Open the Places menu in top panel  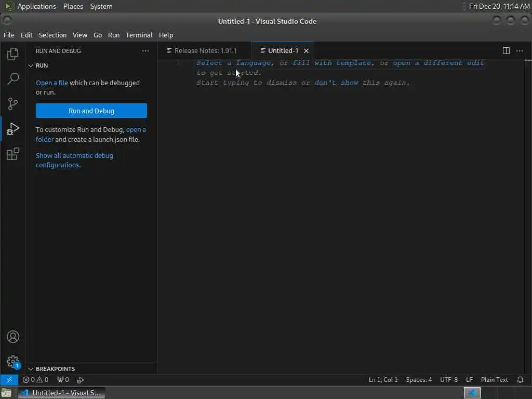point(73,6)
